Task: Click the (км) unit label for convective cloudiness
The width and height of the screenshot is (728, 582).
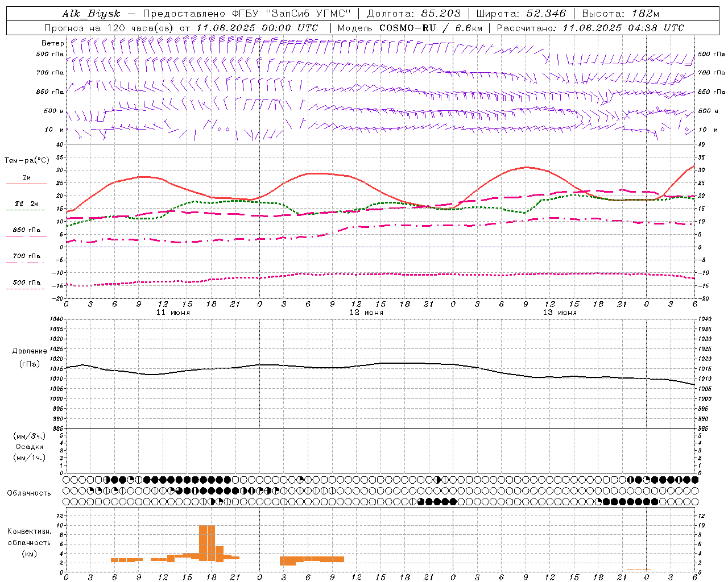Action: (x=30, y=554)
